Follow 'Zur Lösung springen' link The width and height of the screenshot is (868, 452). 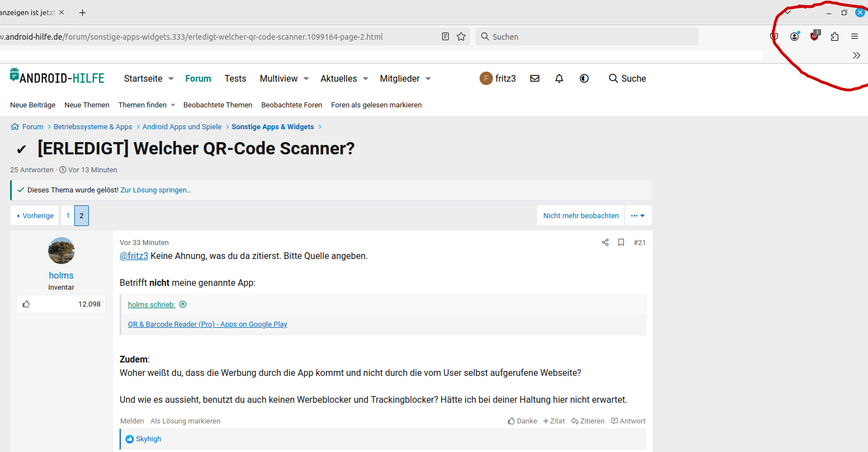tap(156, 190)
